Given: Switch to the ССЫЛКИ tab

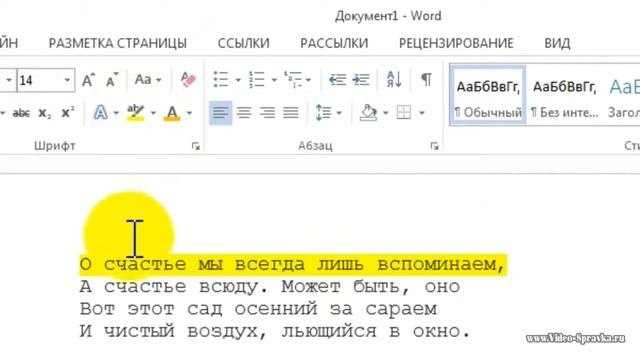Looking at the screenshot, I should [244, 43].
